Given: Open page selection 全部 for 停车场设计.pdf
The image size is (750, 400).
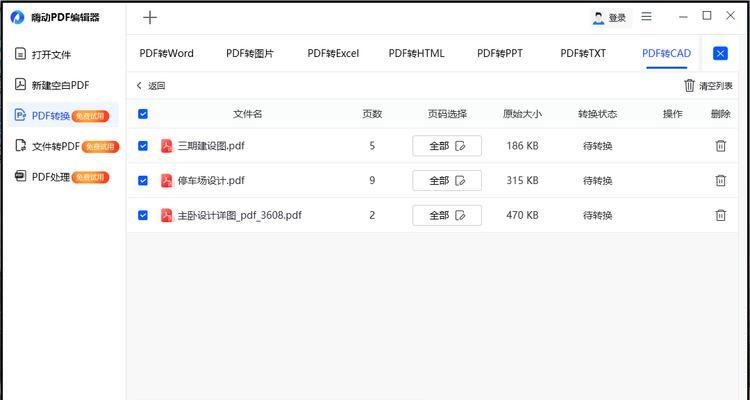Looking at the screenshot, I should pos(447,180).
